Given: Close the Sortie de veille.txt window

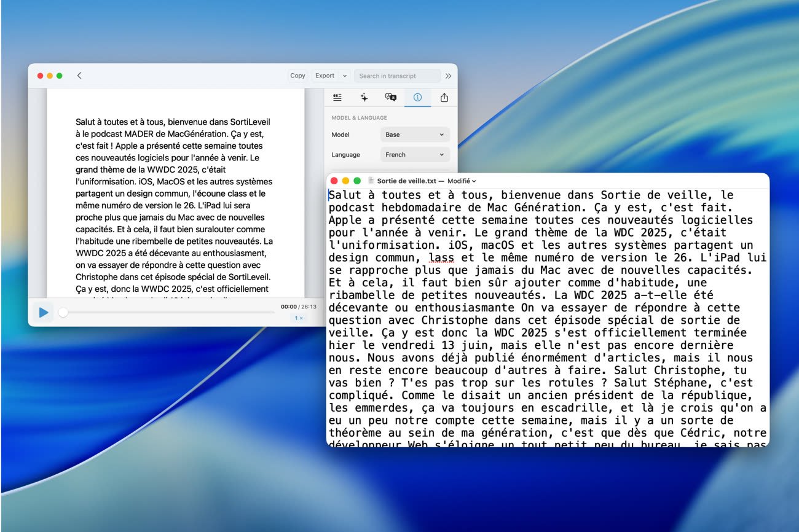Looking at the screenshot, I should pyautogui.click(x=334, y=181).
